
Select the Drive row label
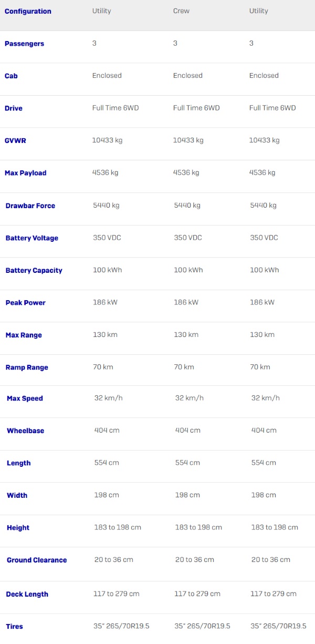[14, 108]
